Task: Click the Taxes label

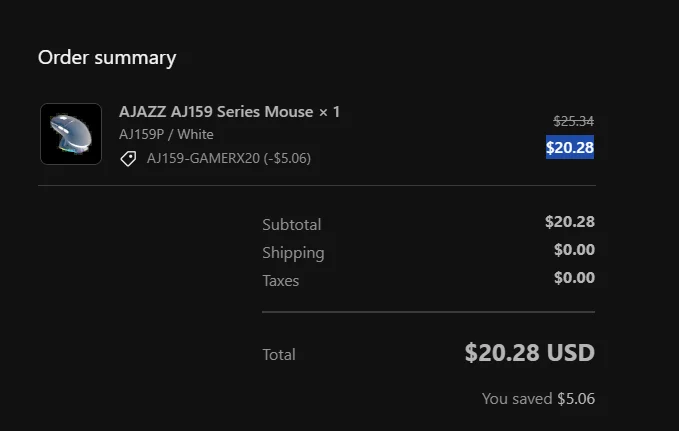Action: coord(281,281)
